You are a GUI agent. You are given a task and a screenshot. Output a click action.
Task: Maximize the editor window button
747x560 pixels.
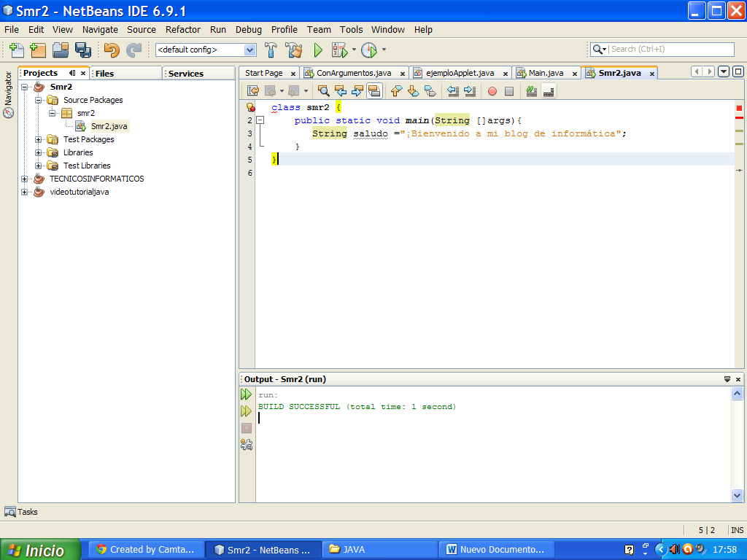pyautogui.click(x=738, y=72)
